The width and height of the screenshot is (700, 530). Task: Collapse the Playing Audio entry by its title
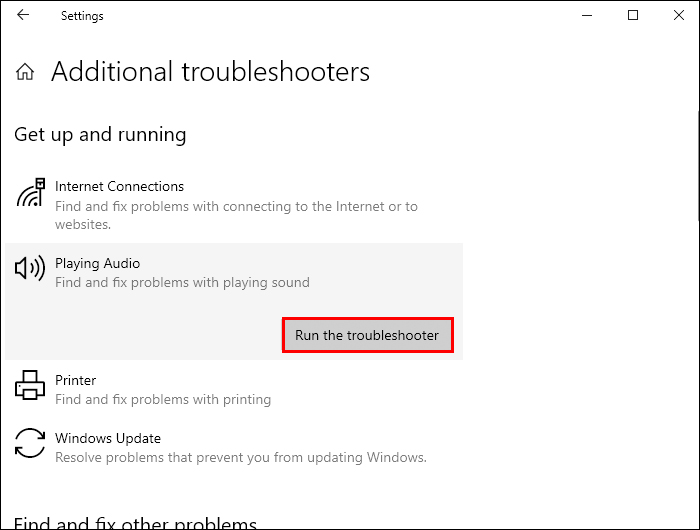pyautogui.click(x=97, y=263)
